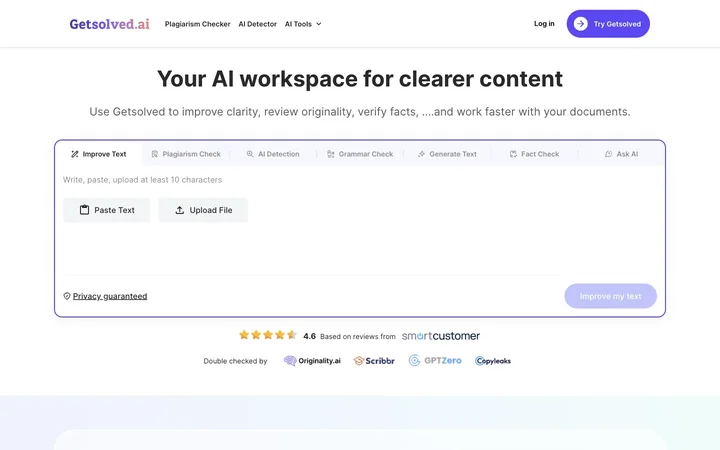Switch to the Plagiarism Check tab
The image size is (720, 450).
click(186, 154)
